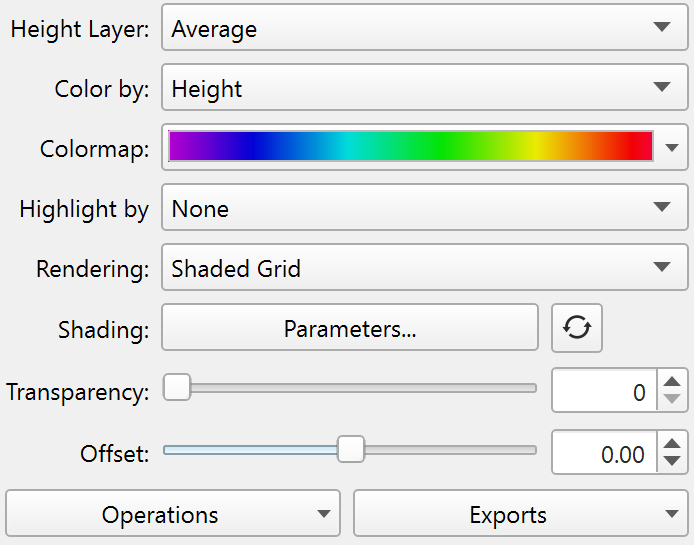
Task: Click the shading refresh icon button
Action: point(577,328)
